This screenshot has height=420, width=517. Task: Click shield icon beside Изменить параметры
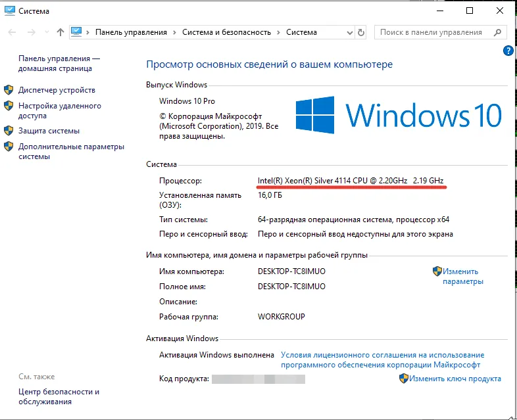coord(437,271)
